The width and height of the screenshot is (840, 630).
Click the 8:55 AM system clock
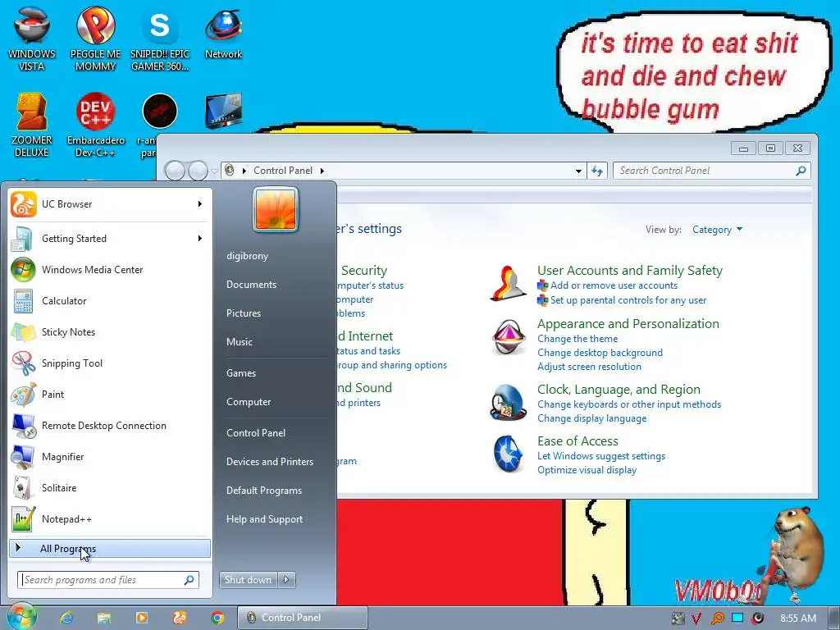pyautogui.click(x=798, y=619)
